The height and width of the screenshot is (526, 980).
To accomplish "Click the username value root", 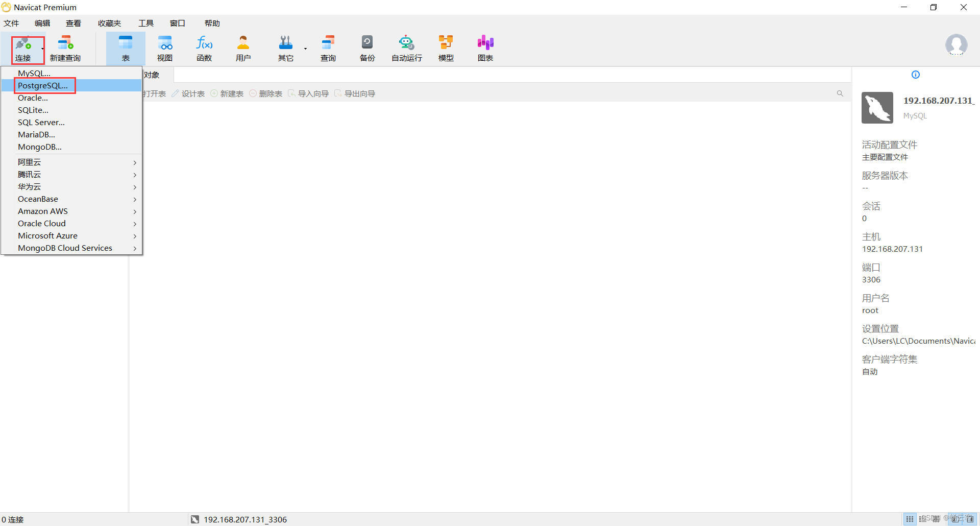I will click(870, 310).
